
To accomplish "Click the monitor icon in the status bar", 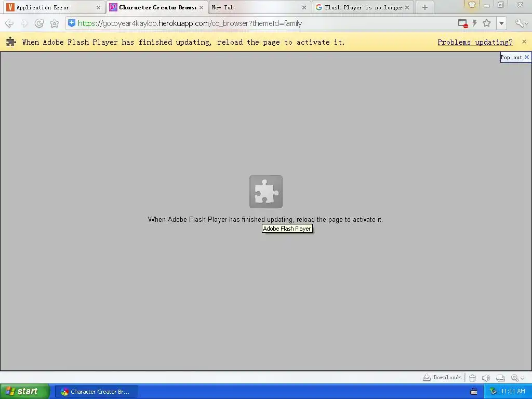I will pyautogui.click(x=500, y=378).
